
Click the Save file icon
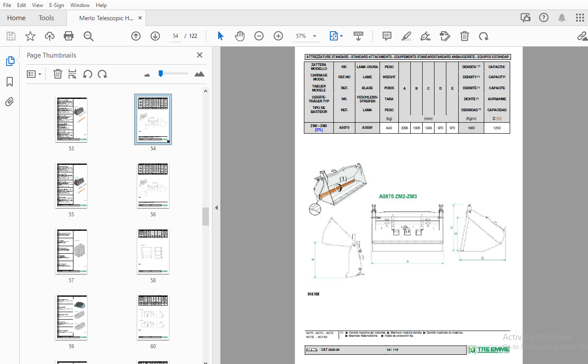pyautogui.click(x=11, y=36)
